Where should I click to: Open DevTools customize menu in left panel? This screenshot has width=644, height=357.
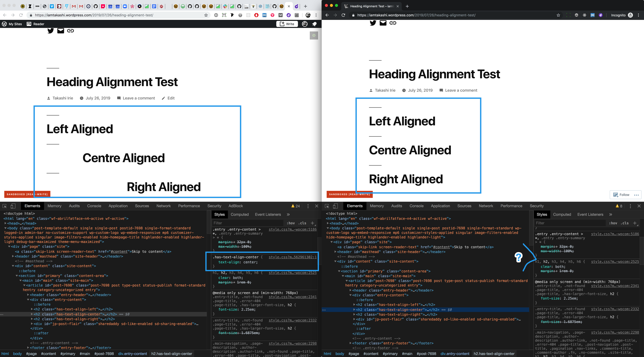[x=308, y=206]
